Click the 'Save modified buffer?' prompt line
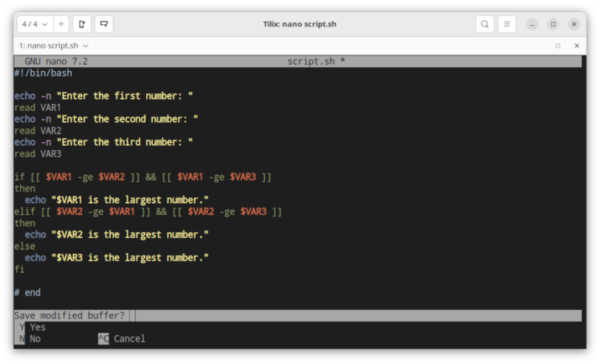This screenshot has width=600, height=364. [70, 316]
